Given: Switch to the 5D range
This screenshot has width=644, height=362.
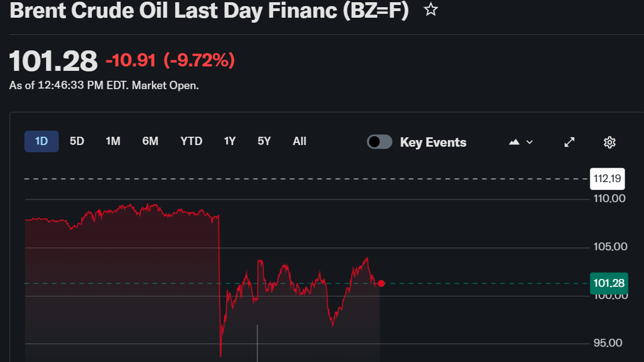Looking at the screenshot, I should tap(77, 141).
